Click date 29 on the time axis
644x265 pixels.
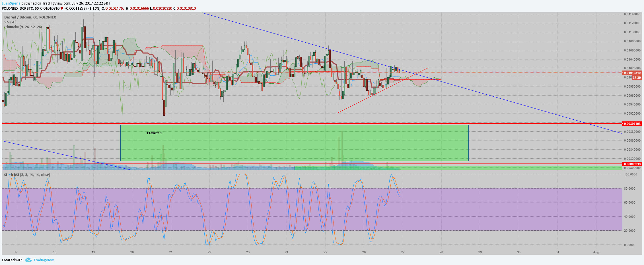point(480,252)
